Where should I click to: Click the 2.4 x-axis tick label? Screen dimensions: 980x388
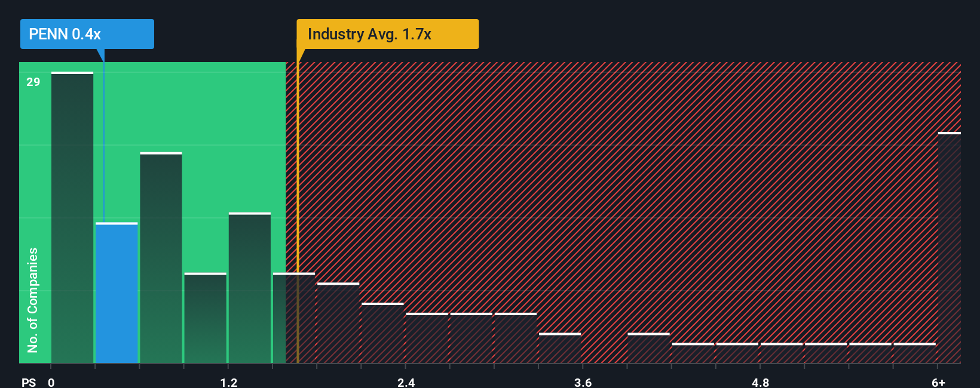pyautogui.click(x=406, y=382)
